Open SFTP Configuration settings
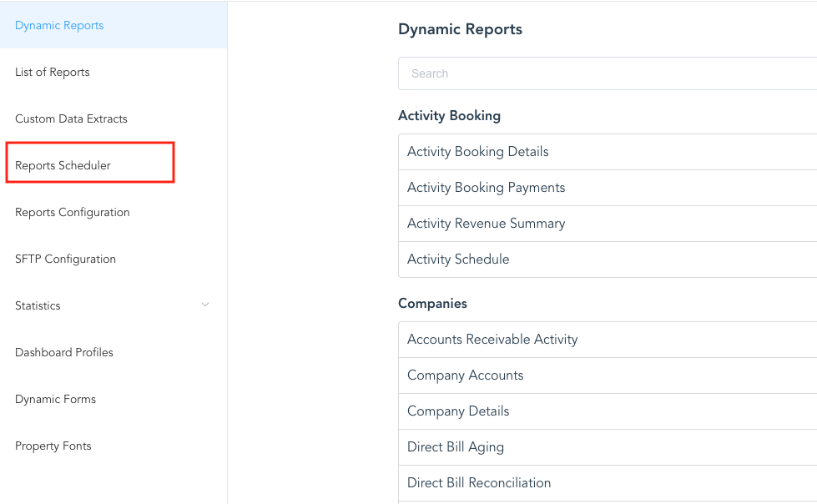This screenshot has height=504, width=817. tap(65, 259)
